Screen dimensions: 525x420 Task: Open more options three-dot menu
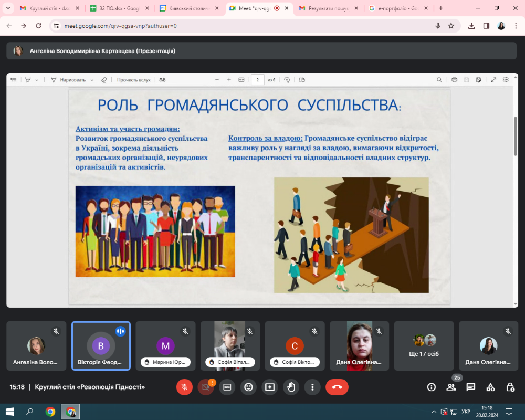[312, 387]
